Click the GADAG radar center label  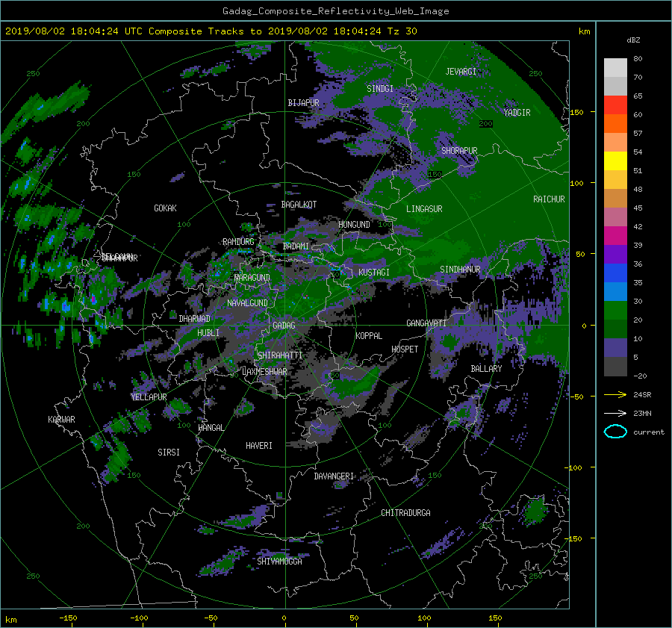click(284, 326)
